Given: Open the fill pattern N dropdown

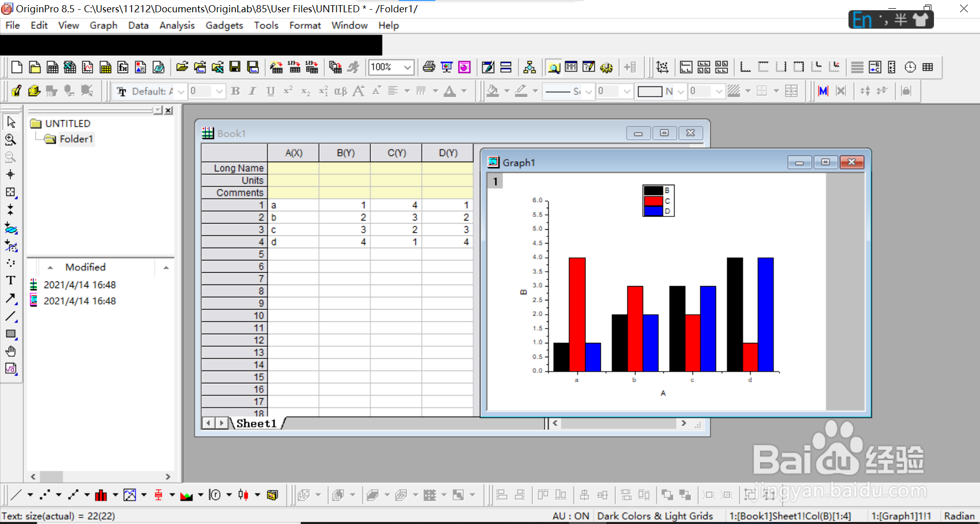Looking at the screenshot, I should 681,91.
